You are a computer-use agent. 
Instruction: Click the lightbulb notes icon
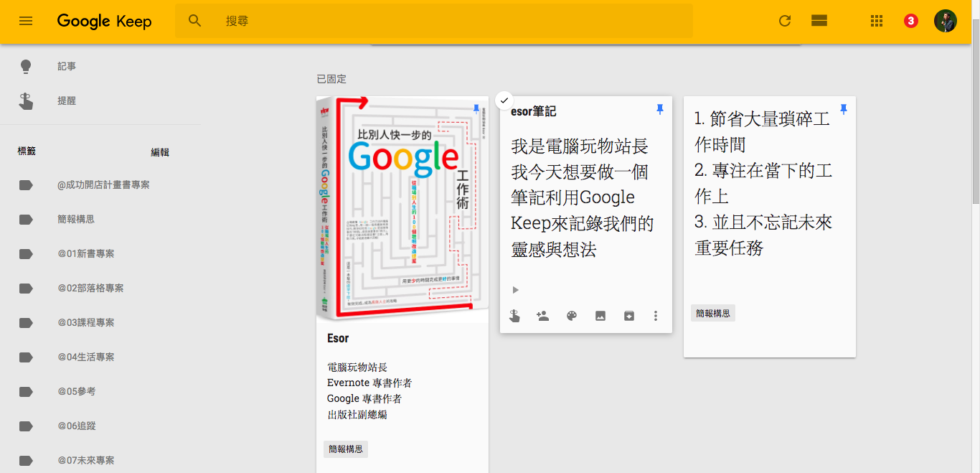coord(26,67)
